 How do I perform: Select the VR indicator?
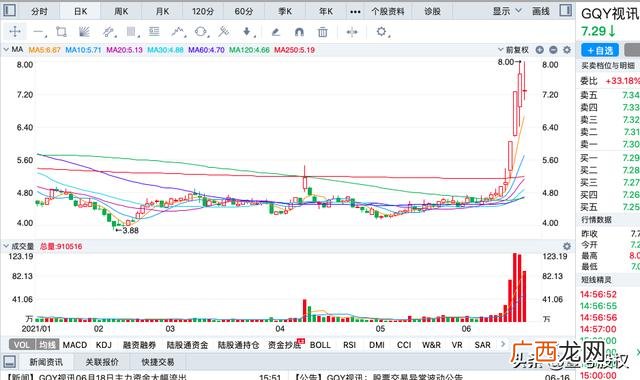(x=457, y=345)
